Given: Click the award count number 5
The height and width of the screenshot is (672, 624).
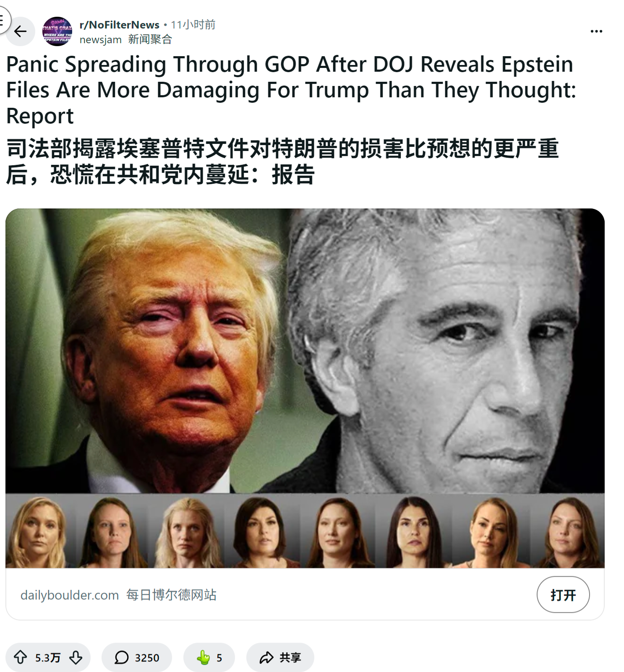Looking at the screenshot, I should 219,658.
